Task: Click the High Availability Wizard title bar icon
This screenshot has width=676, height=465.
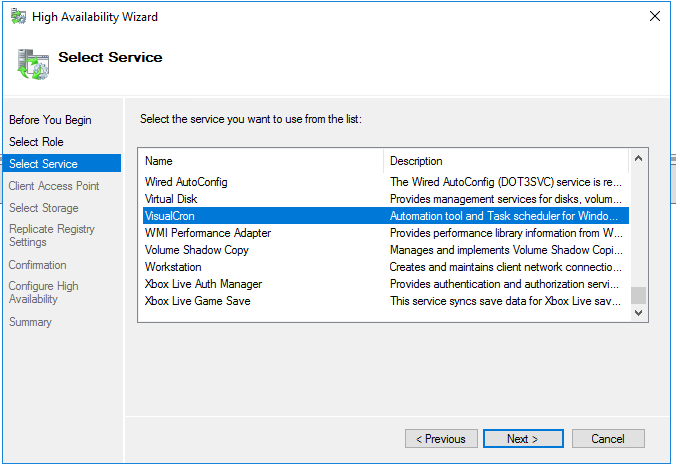Action: click(18, 17)
